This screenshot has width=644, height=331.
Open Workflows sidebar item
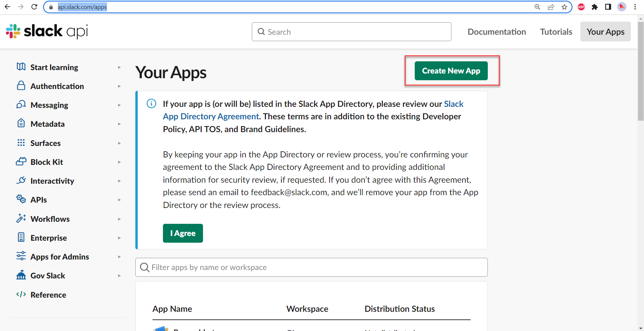[50, 219]
